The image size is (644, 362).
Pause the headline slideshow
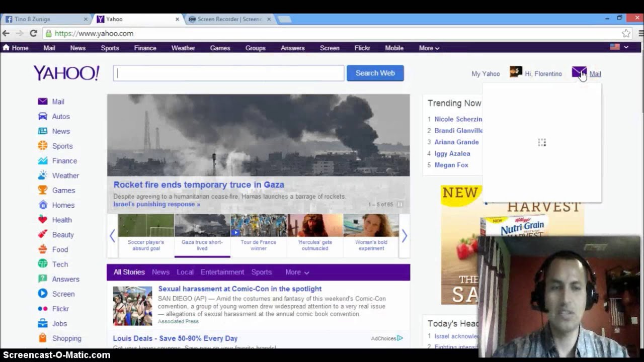click(x=400, y=205)
